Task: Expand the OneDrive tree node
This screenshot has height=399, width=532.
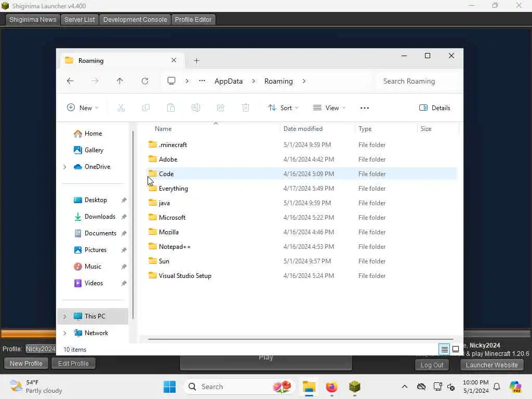Action: pos(64,167)
